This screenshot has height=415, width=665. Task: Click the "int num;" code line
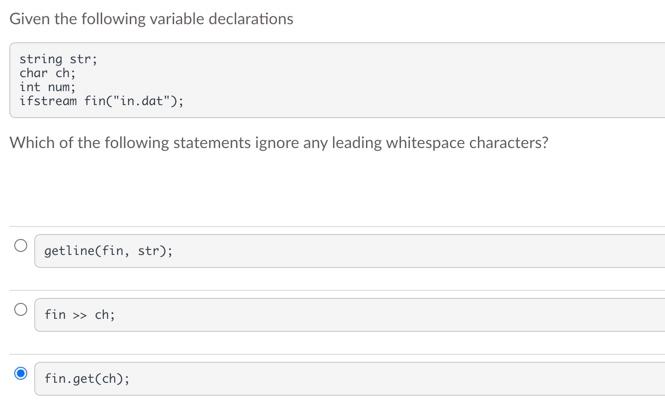click(x=47, y=87)
